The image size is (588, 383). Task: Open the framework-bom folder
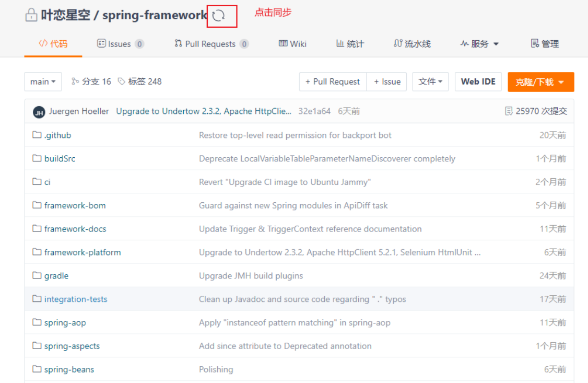75,205
